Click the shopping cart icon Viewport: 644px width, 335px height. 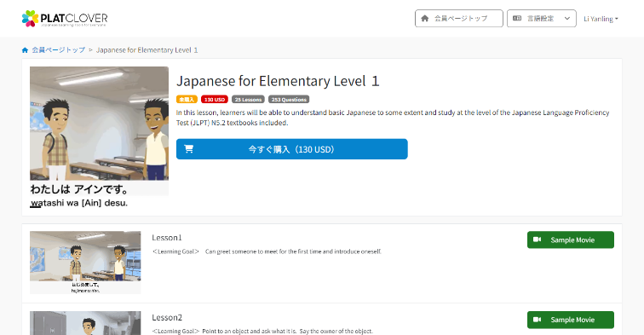point(189,149)
